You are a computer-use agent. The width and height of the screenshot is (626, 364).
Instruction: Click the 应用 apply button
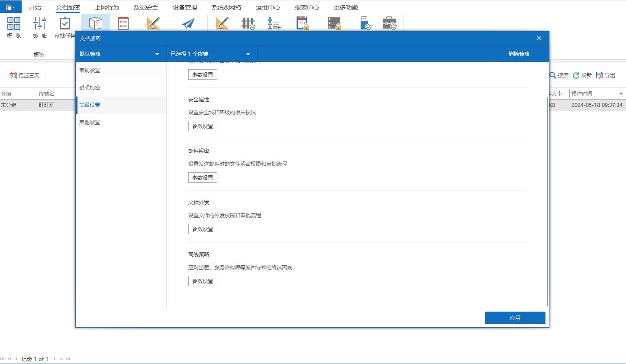coord(515,318)
